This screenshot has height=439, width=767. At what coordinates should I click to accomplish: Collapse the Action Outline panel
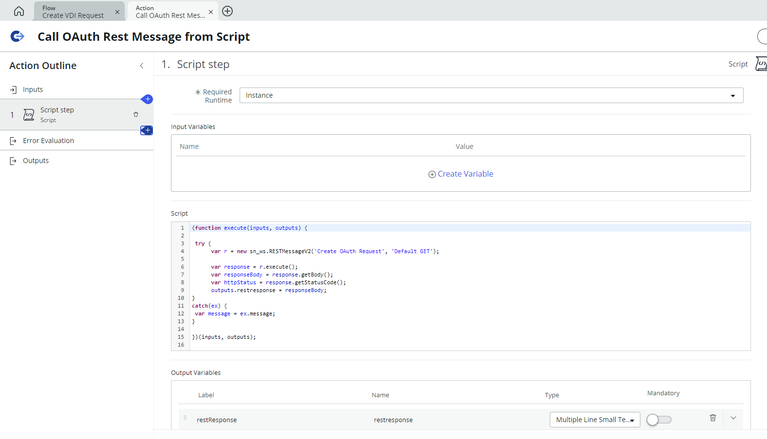click(x=141, y=66)
